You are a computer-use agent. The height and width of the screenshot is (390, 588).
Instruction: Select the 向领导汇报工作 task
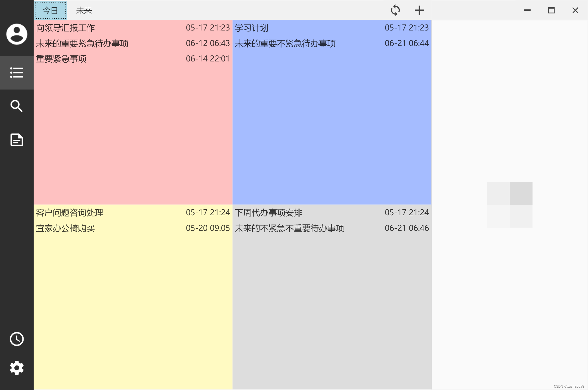coord(66,28)
